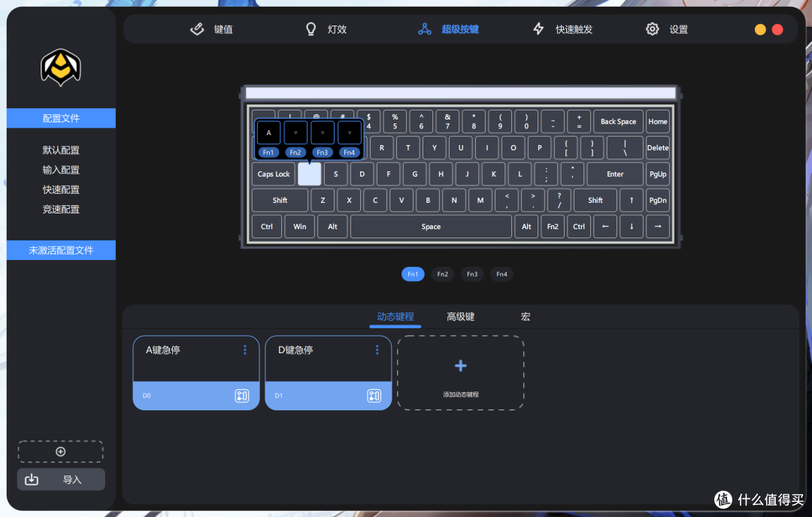Click the 未激活配置文件 section header
This screenshot has height=517, width=812.
(61, 250)
